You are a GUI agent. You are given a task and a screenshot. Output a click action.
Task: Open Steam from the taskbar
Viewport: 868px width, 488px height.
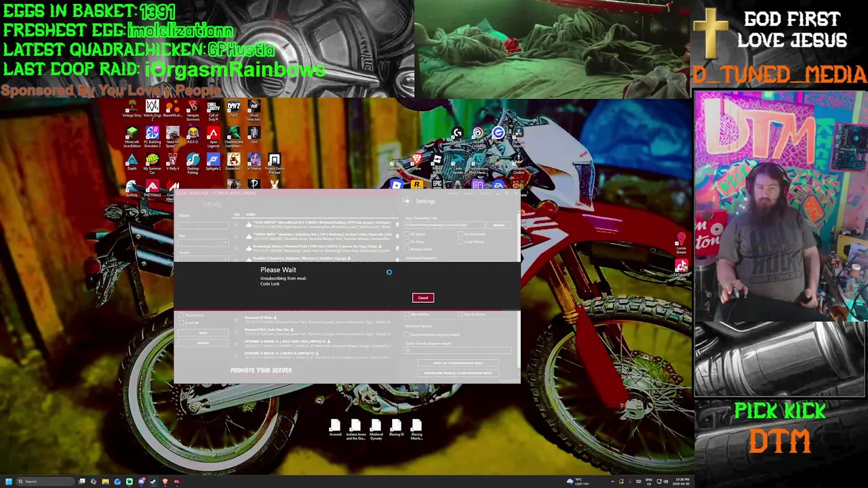(153, 481)
